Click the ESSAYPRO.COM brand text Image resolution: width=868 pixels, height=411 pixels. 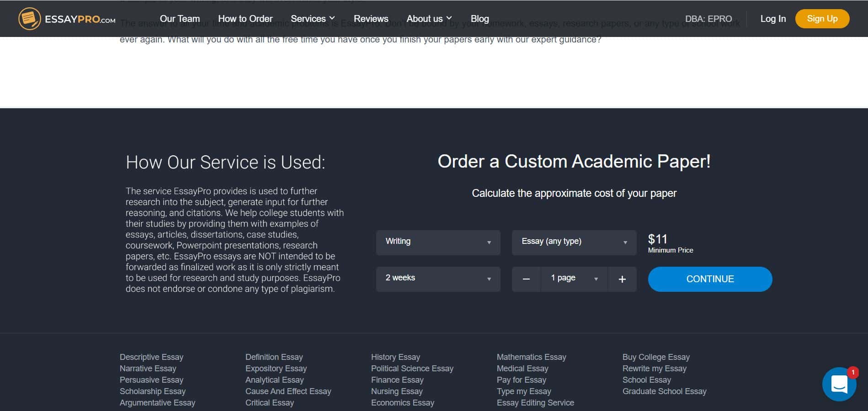click(x=80, y=20)
